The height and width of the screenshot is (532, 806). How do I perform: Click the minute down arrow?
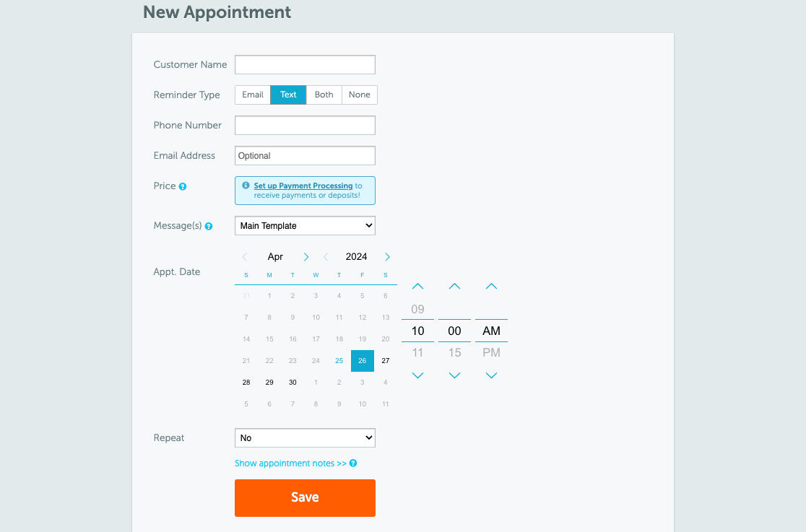coord(454,375)
